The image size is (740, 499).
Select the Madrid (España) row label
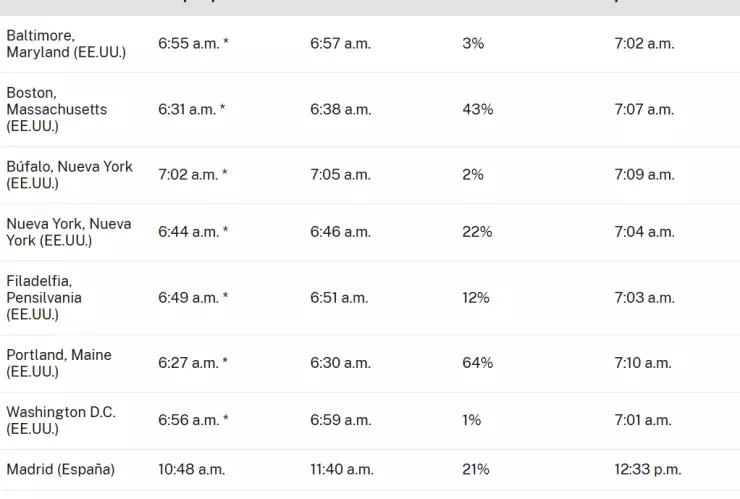click(60, 469)
